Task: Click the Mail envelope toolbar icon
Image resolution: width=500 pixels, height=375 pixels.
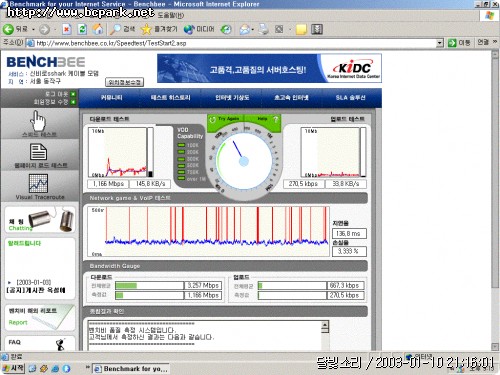Action: click(x=244, y=29)
